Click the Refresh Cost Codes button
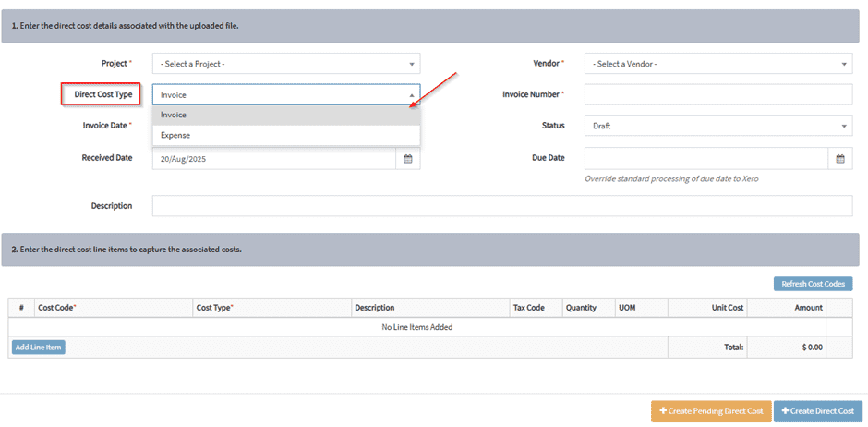868x427 pixels. (x=813, y=284)
